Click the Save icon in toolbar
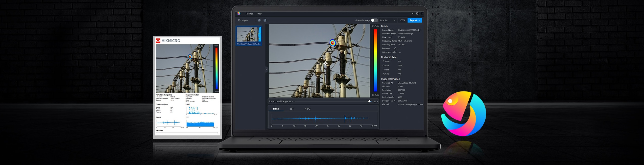The height and width of the screenshot is (165, 644). coord(259,20)
